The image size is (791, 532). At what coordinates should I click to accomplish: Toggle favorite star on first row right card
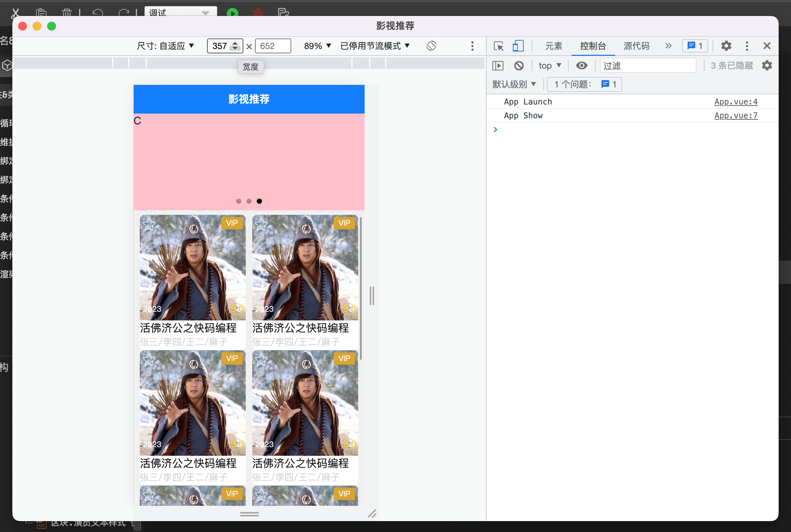coord(261,224)
